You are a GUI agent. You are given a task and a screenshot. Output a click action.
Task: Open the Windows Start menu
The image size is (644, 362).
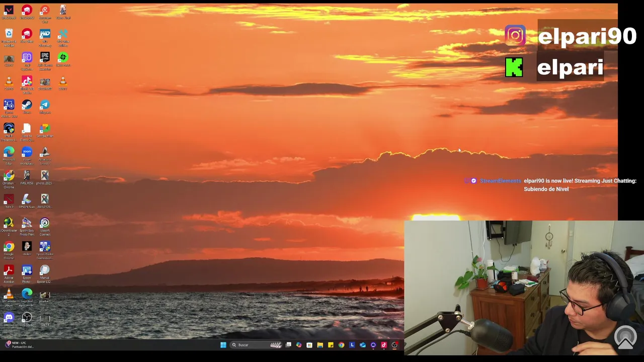coord(223,345)
